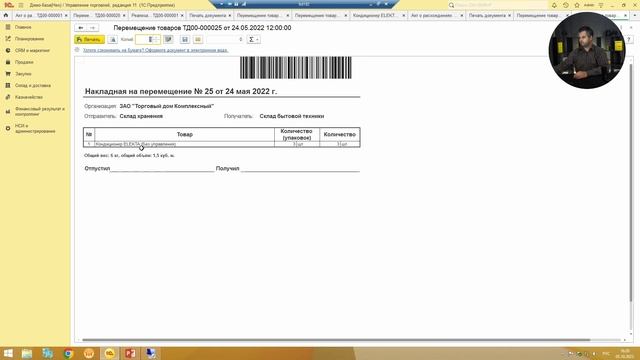Open history clock icon
This screenshot has width=640, height=360.
(x=565, y=5)
